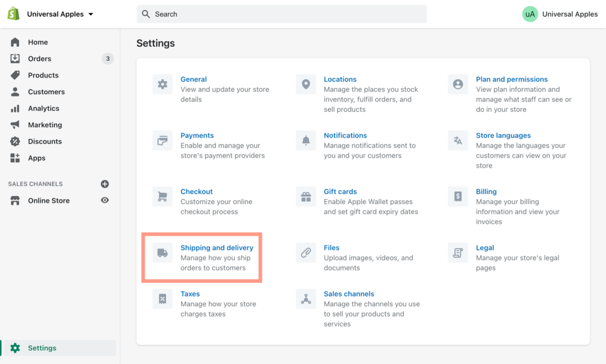Open the Taxes settings link
This screenshot has width=606, height=364.
(x=190, y=294)
